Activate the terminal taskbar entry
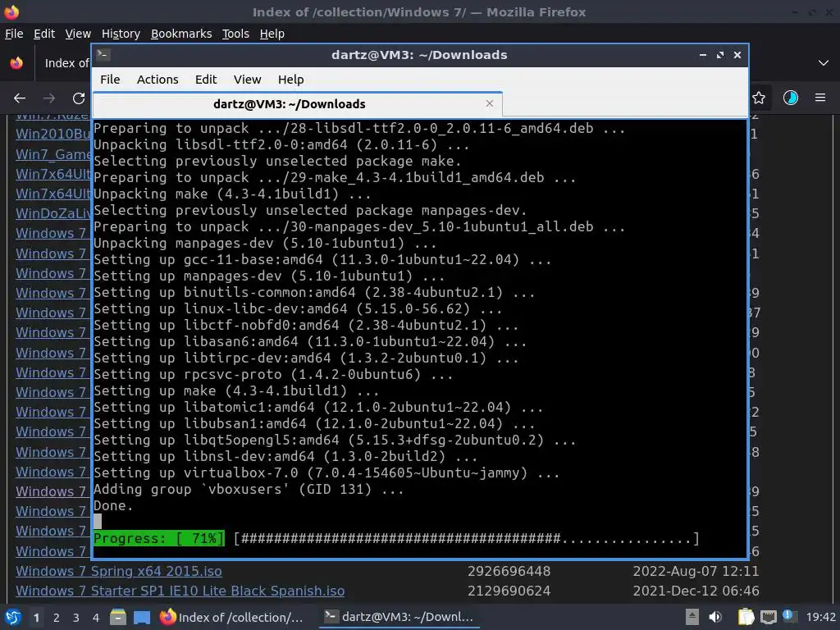Image resolution: width=840 pixels, height=630 pixels. pos(399,617)
